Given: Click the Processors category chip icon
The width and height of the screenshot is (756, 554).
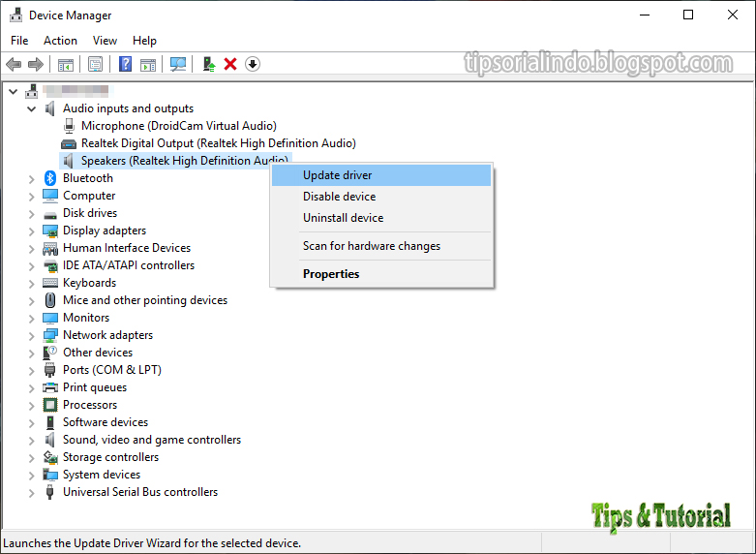Looking at the screenshot, I should [x=50, y=405].
